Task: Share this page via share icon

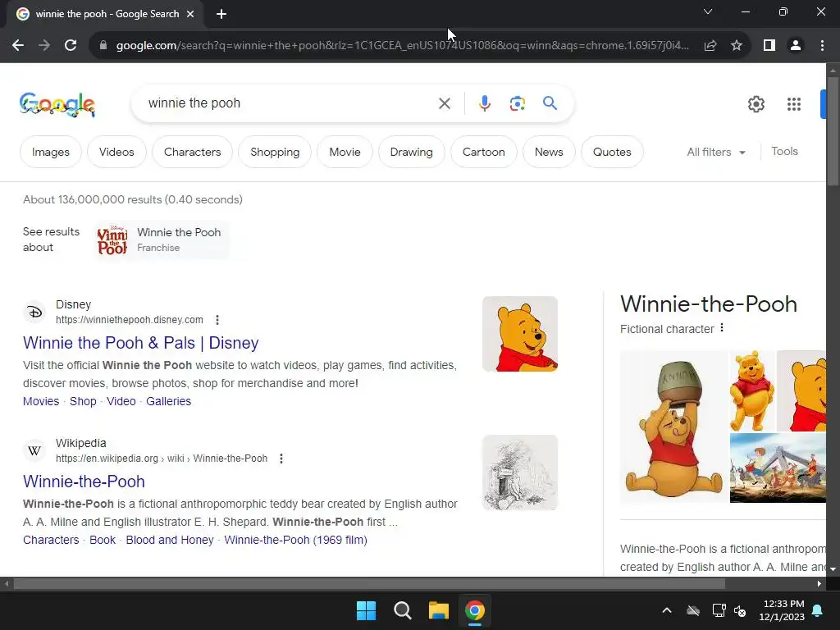Action: (x=710, y=46)
